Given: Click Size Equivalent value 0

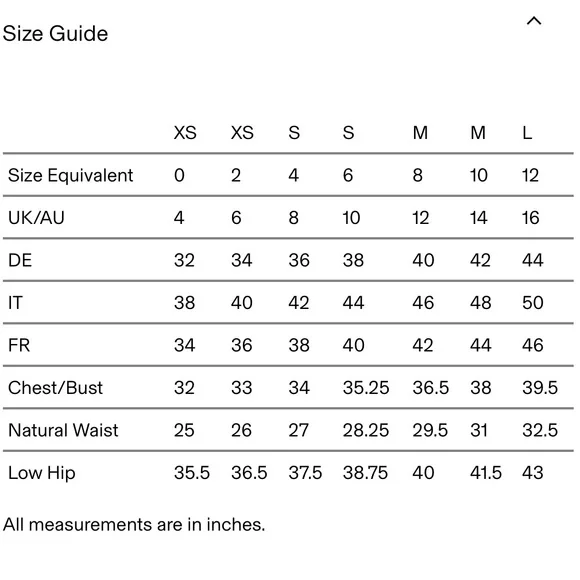Looking at the screenshot, I should (x=179, y=175).
